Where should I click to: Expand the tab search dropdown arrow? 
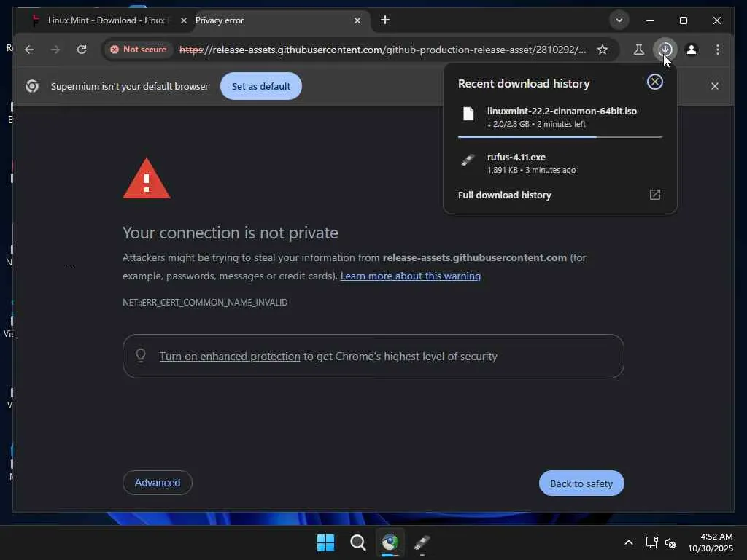619,20
